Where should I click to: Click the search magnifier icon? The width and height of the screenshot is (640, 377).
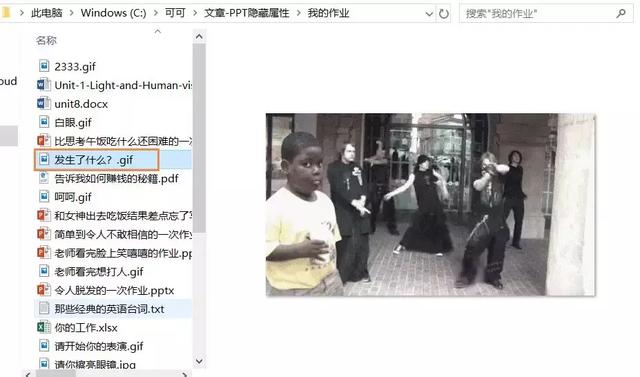(x=621, y=14)
